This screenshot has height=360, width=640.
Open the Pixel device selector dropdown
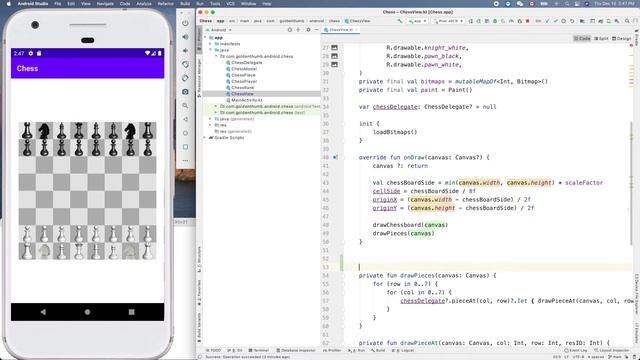(448, 21)
